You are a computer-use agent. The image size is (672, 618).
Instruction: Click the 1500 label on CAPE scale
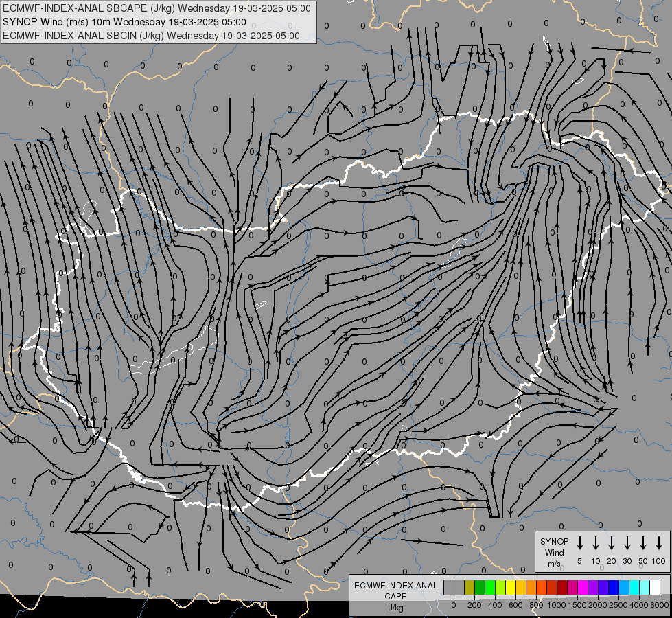tap(577, 605)
